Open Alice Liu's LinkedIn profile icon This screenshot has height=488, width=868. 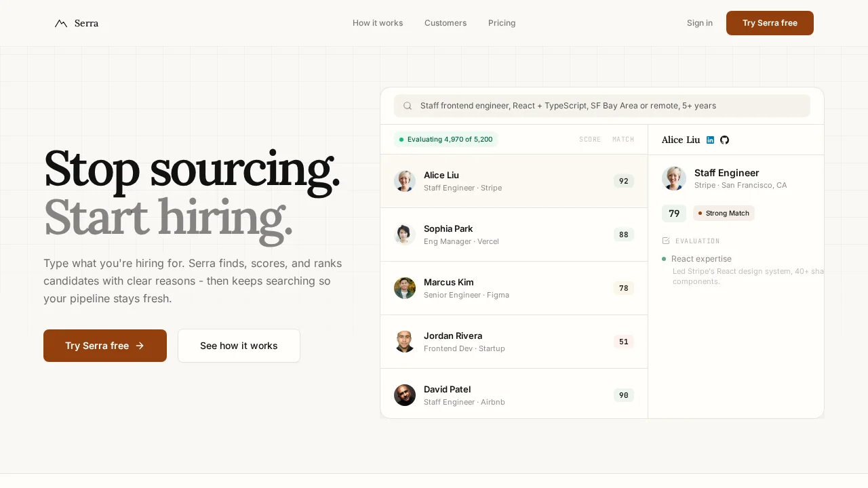point(710,140)
